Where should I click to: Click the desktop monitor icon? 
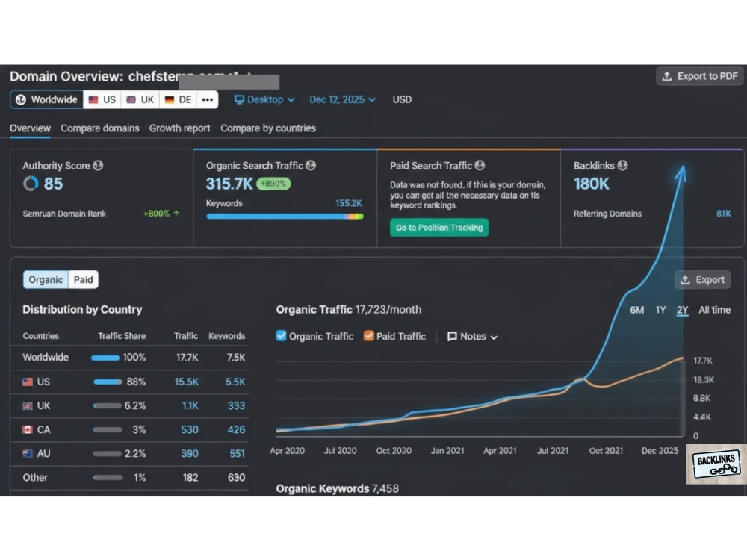(239, 99)
